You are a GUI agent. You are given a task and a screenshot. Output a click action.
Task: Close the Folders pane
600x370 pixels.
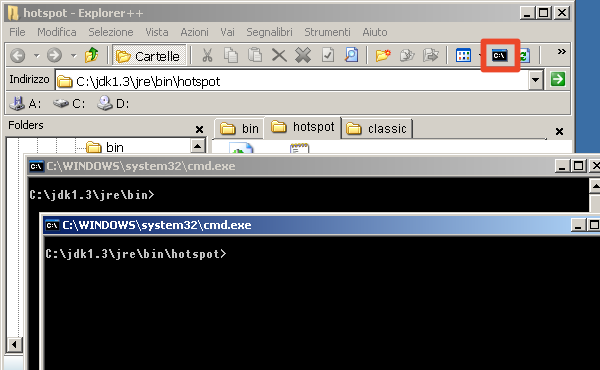pos(199,130)
